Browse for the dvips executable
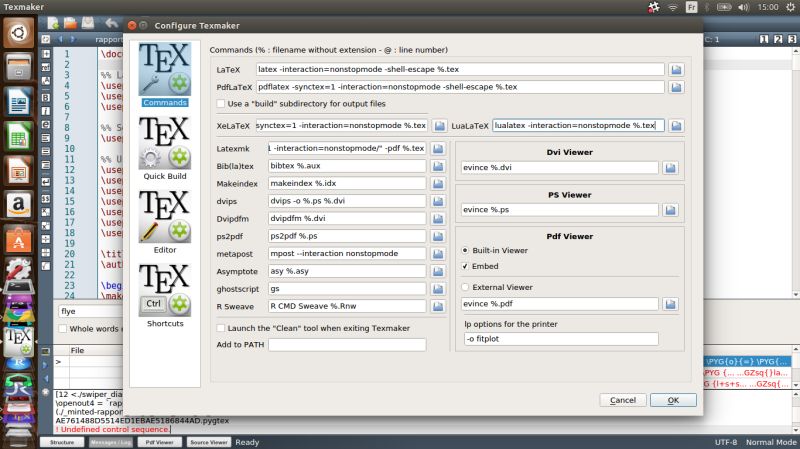The width and height of the screenshot is (800, 449). (438, 201)
